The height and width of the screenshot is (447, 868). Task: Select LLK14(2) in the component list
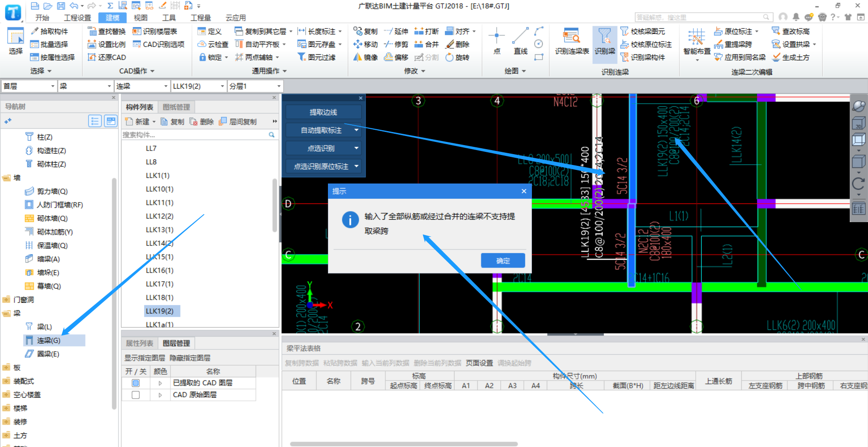click(160, 243)
